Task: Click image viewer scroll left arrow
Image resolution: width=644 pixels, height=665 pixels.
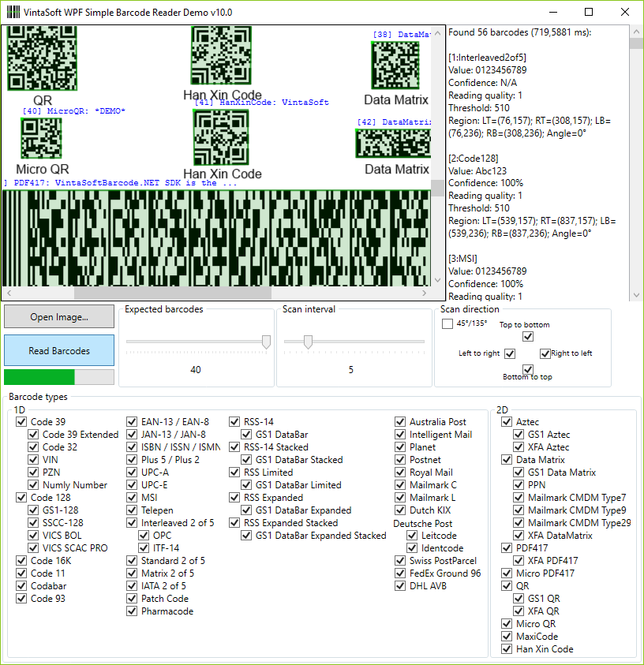Action: [x=9, y=293]
